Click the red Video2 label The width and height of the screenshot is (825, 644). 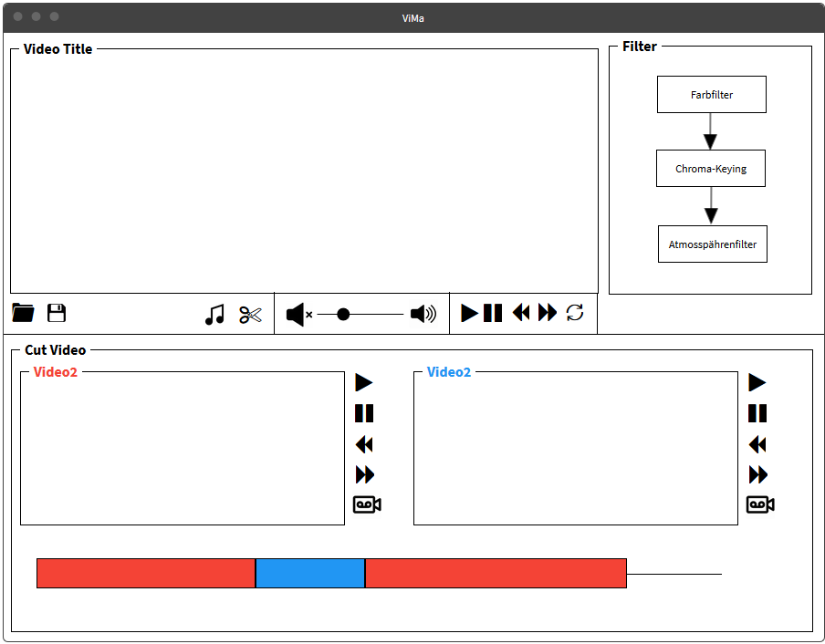pyautogui.click(x=56, y=372)
